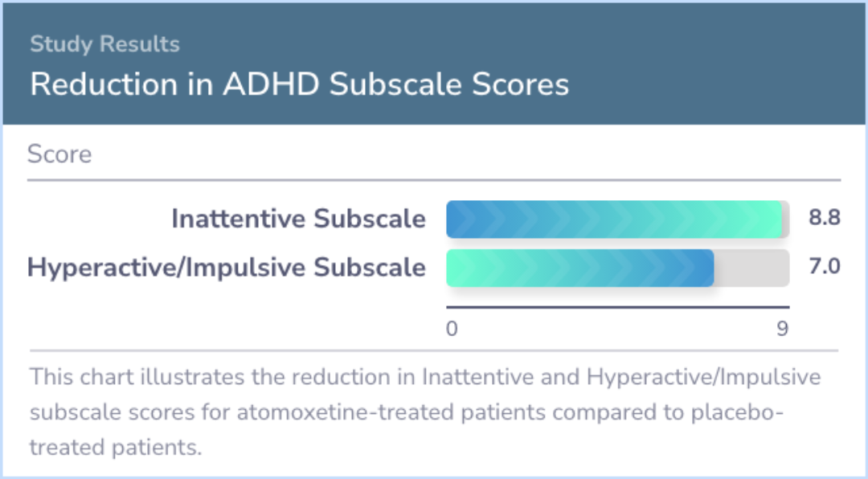The image size is (868, 479).
Task: Click the divider line above the description
Action: pyautogui.click(x=434, y=350)
